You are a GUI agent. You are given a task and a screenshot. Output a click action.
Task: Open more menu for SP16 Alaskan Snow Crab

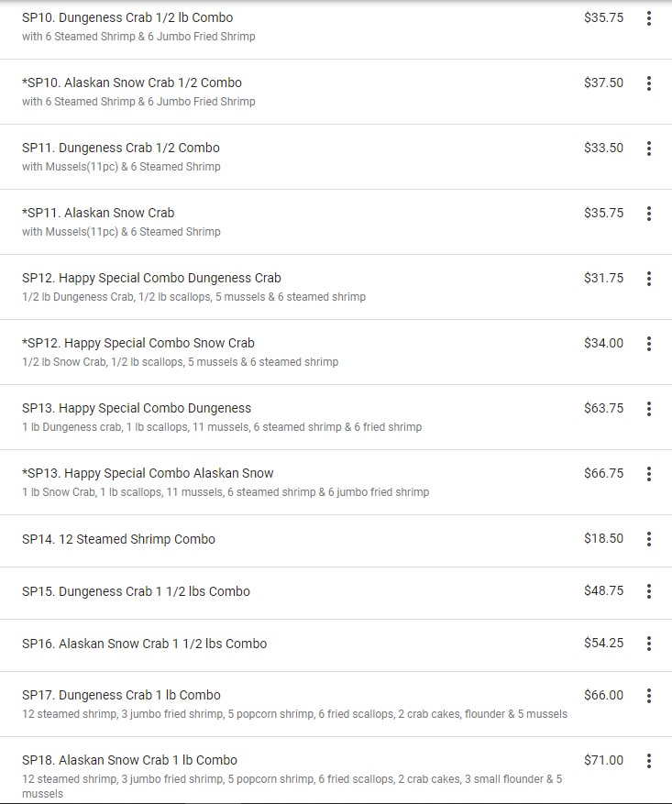pos(649,644)
